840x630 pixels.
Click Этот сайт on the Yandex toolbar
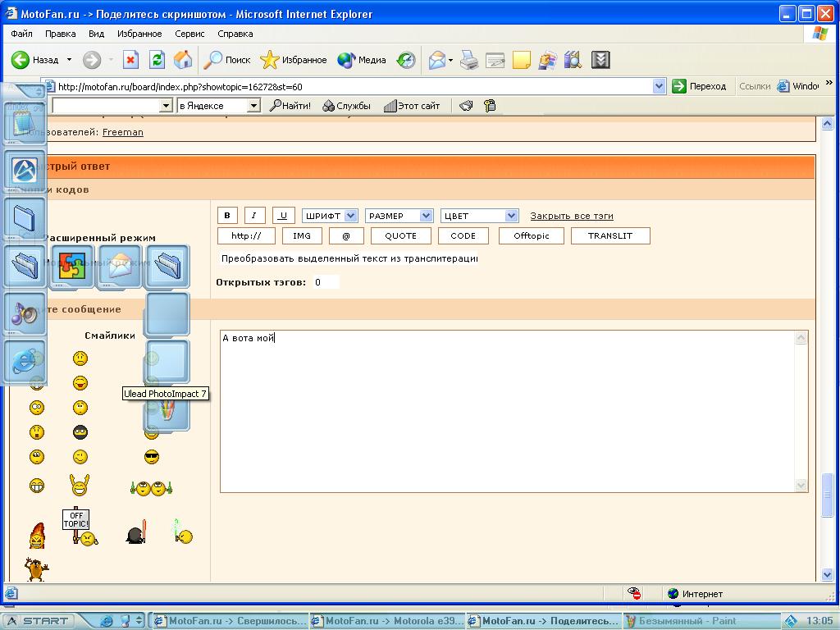(412, 106)
